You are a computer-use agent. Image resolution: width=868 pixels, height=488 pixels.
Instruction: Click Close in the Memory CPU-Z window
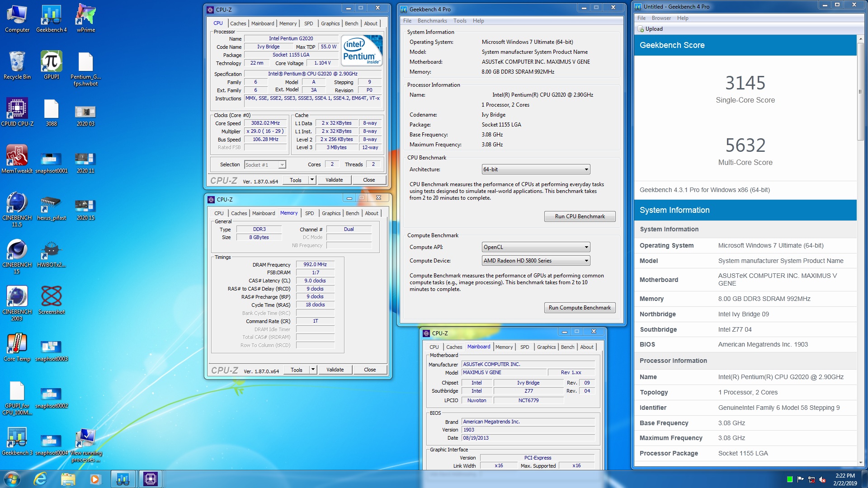(x=370, y=370)
